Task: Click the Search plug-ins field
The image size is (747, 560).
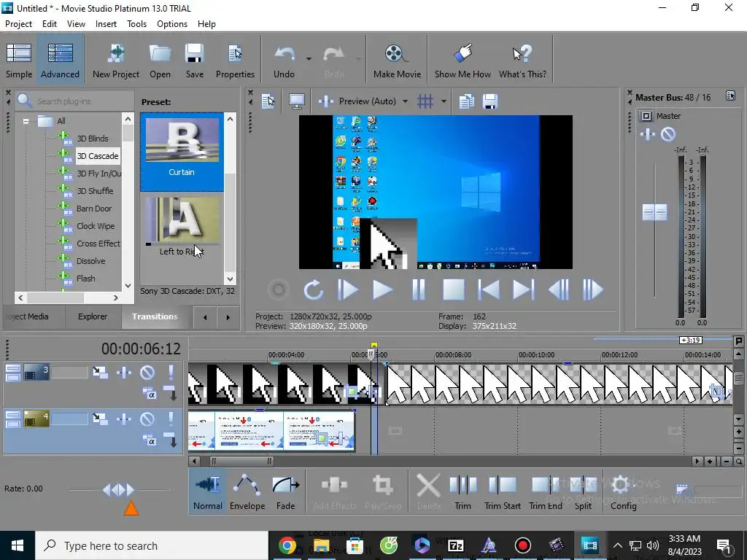Action: (x=74, y=101)
